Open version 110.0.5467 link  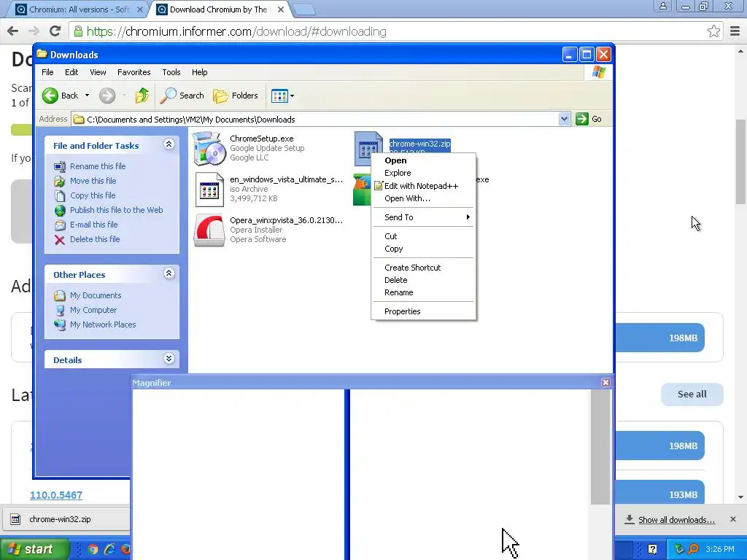click(x=56, y=495)
